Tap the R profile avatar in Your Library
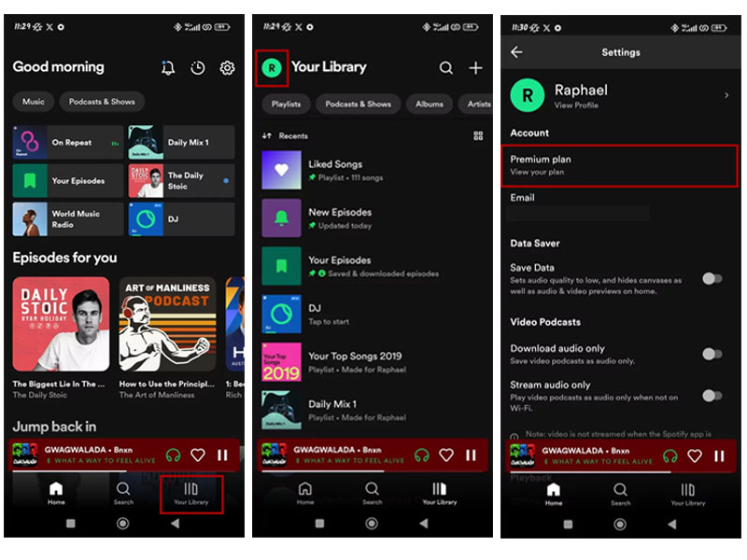The height and width of the screenshot is (560, 747). coord(272,68)
